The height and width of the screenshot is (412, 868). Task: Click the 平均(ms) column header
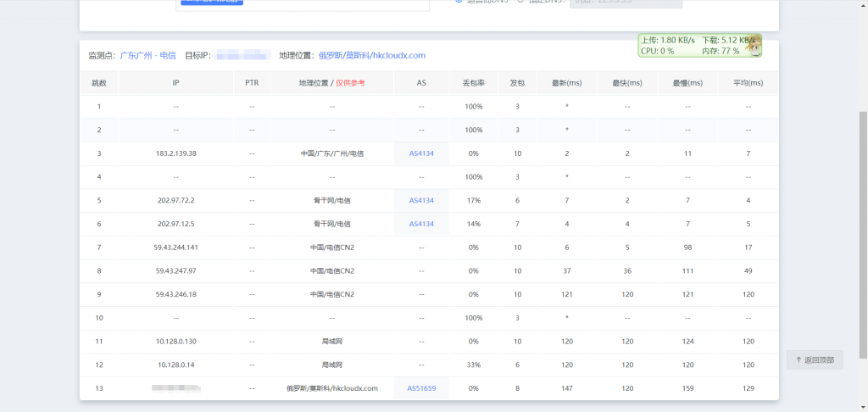click(x=748, y=83)
